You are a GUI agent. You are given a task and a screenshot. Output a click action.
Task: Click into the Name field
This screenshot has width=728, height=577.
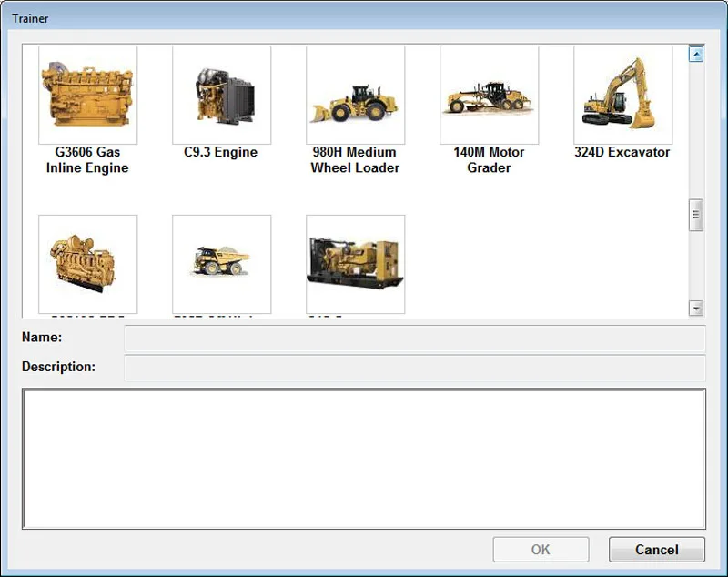tap(415, 338)
